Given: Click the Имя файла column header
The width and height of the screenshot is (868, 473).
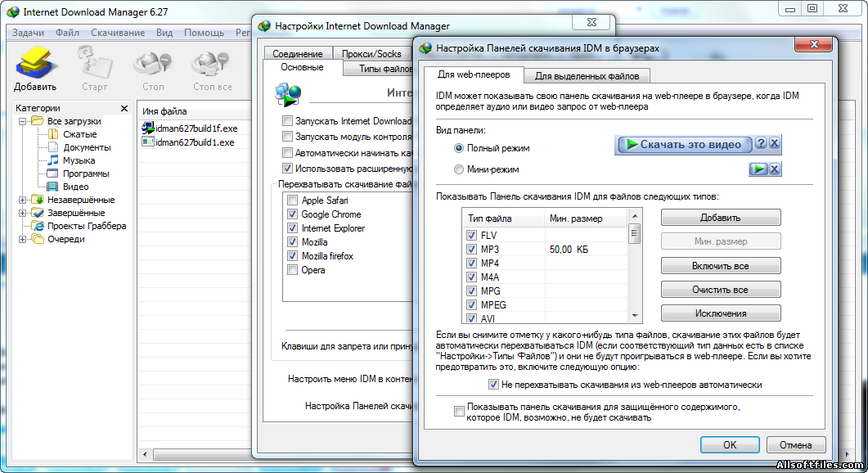Looking at the screenshot, I should 194,110.
